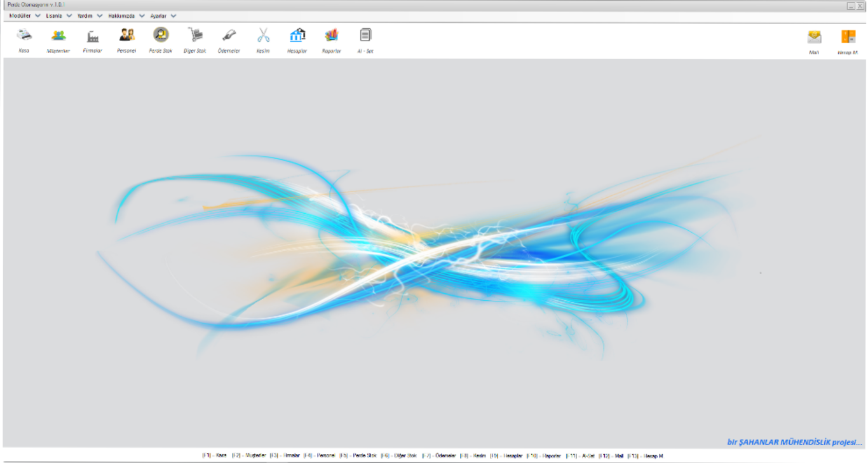The height and width of the screenshot is (463, 868).
Task: Open the Hakkımızda menu
Action: tap(121, 16)
